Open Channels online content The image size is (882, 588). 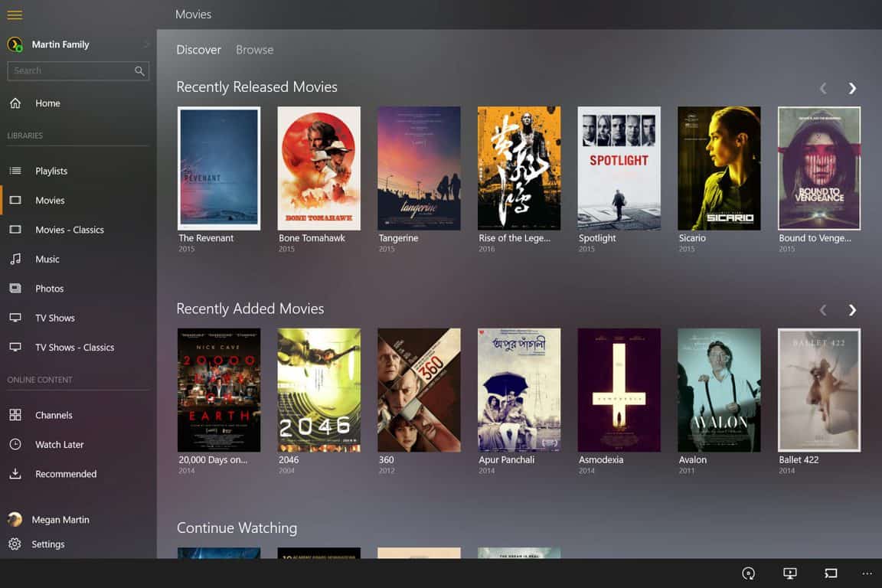pos(54,415)
